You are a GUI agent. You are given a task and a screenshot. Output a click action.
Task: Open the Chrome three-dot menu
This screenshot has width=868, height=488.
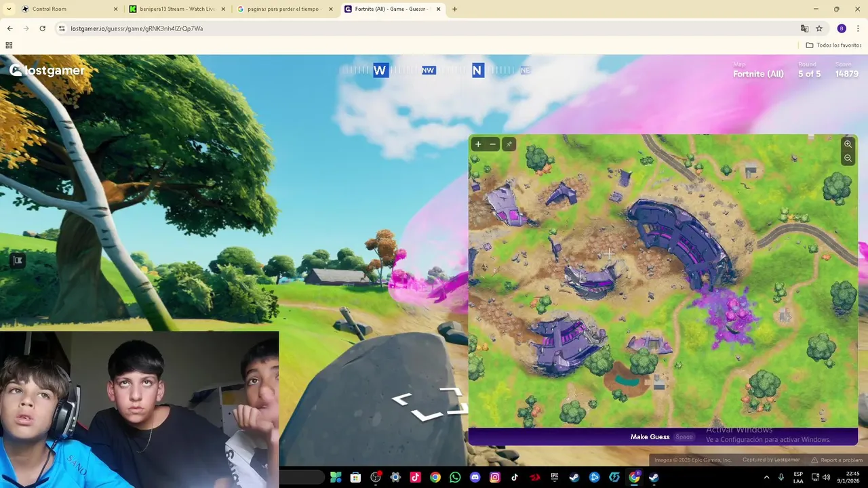pos(858,28)
